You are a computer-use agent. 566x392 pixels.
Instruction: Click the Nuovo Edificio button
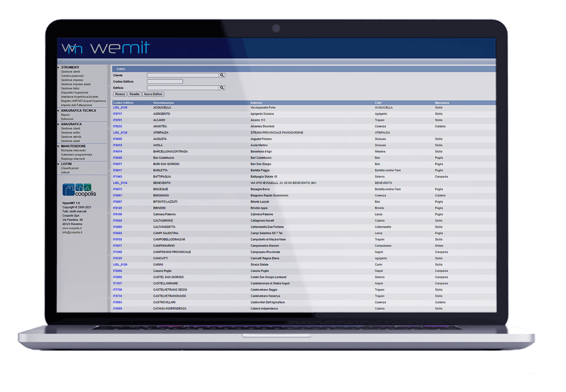153,94
